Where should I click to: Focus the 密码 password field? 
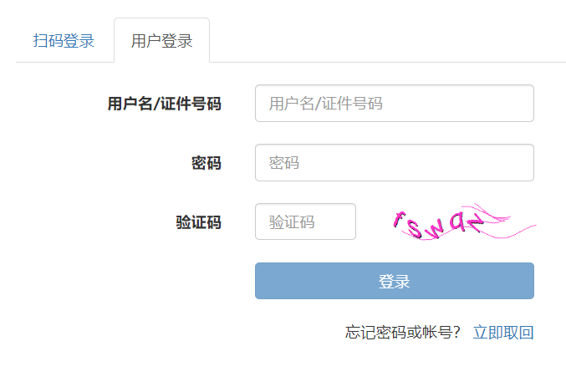394,163
